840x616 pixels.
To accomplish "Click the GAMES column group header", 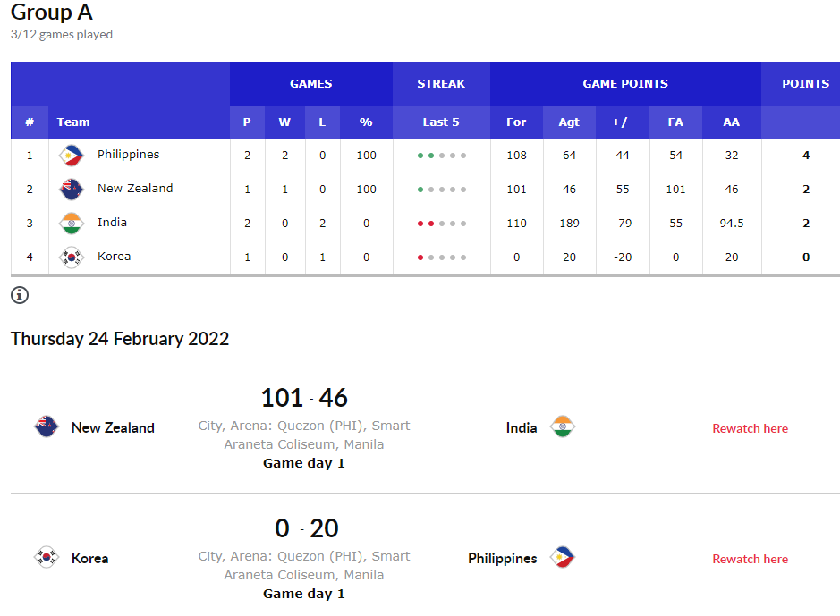I will coord(311,84).
